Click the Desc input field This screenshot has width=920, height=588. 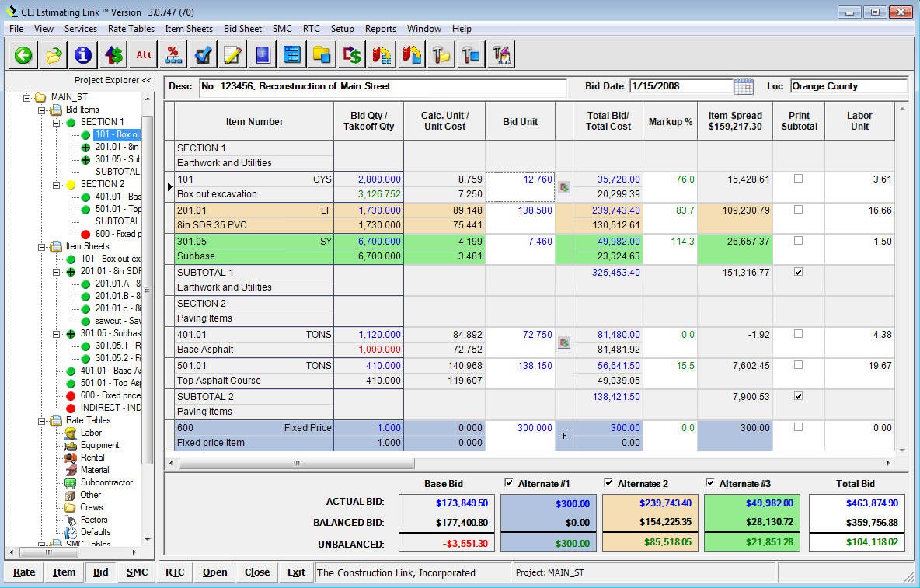click(x=383, y=87)
